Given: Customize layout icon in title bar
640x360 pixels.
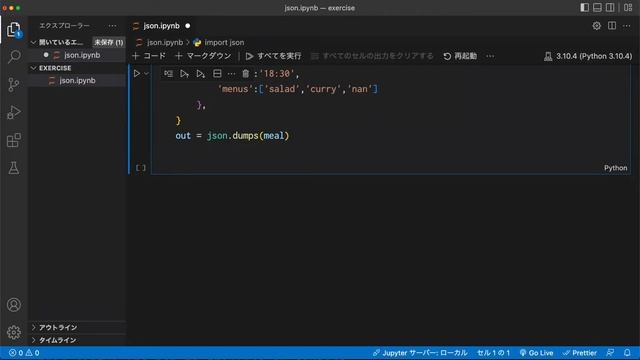Looking at the screenshot, I should (x=628, y=8).
